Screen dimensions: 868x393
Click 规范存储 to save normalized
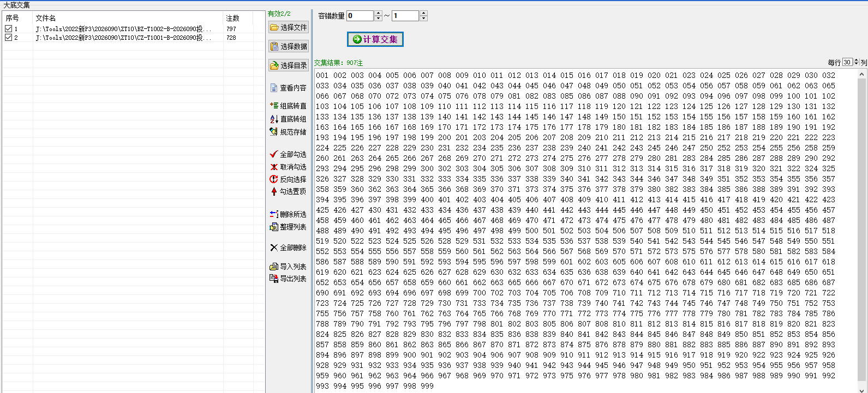coord(289,132)
